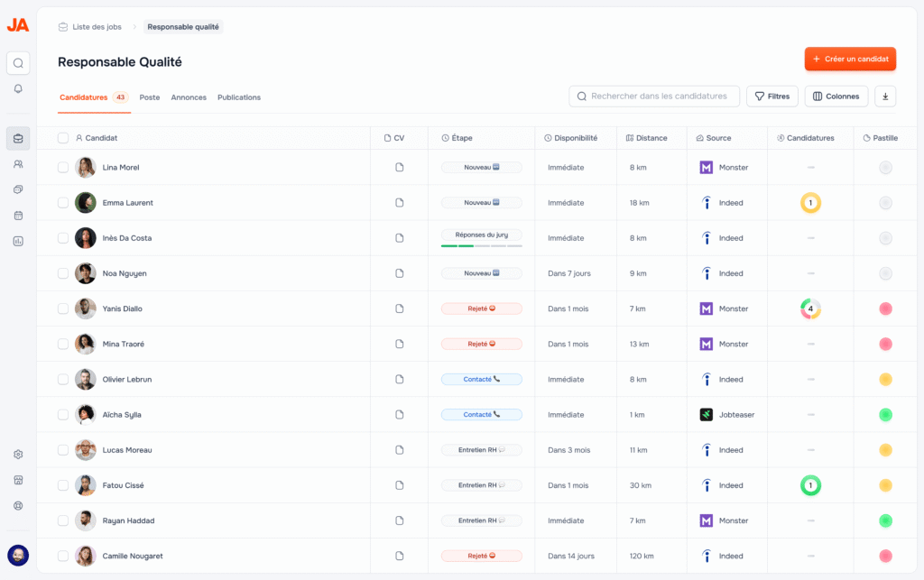Click the green candidatures ring for Fatou Cissé
924x580 pixels.
click(810, 485)
